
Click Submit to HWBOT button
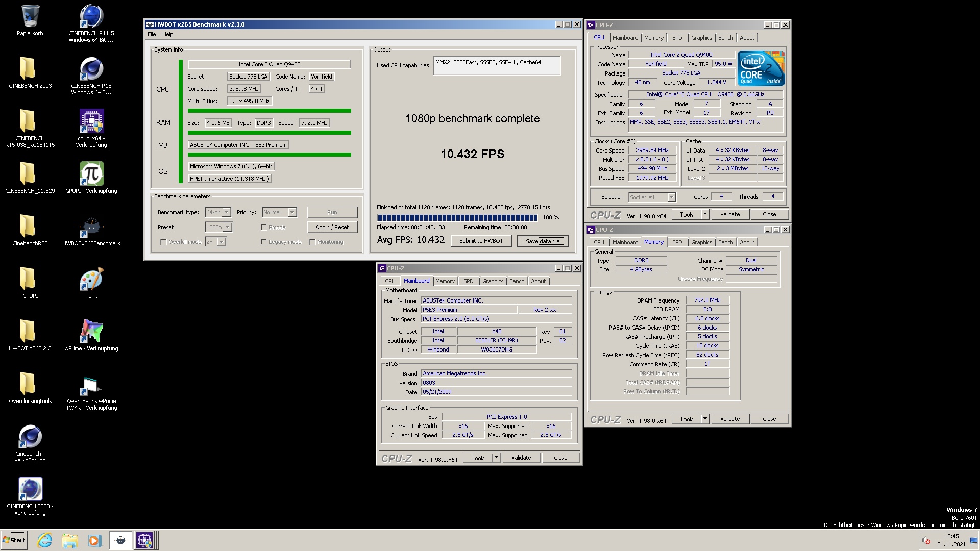[481, 241]
